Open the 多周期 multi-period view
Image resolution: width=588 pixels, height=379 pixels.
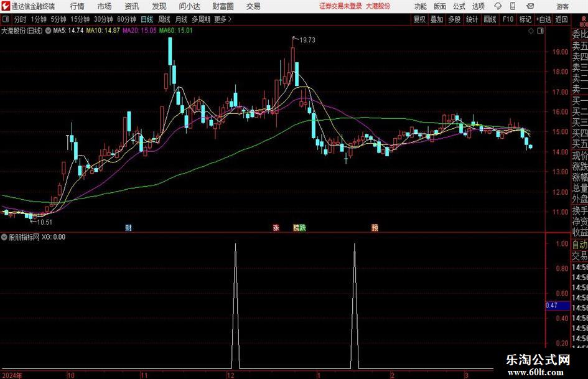(x=200, y=19)
